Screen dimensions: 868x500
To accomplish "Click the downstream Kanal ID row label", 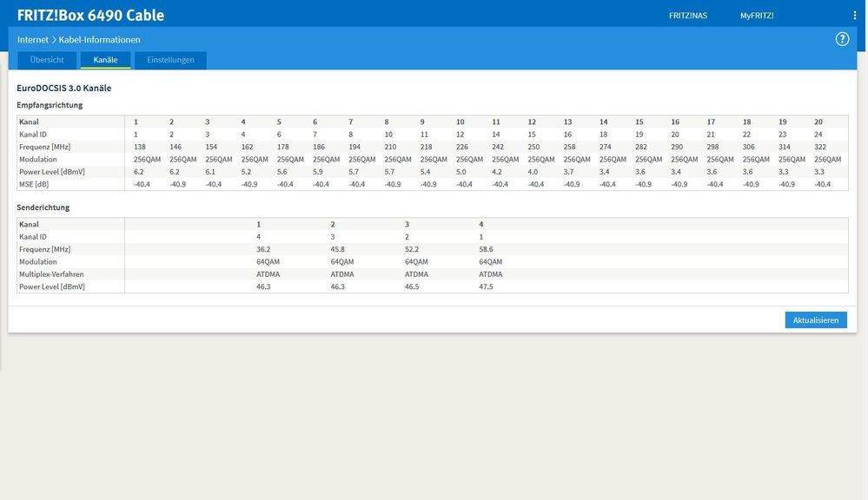I will tap(33, 135).
